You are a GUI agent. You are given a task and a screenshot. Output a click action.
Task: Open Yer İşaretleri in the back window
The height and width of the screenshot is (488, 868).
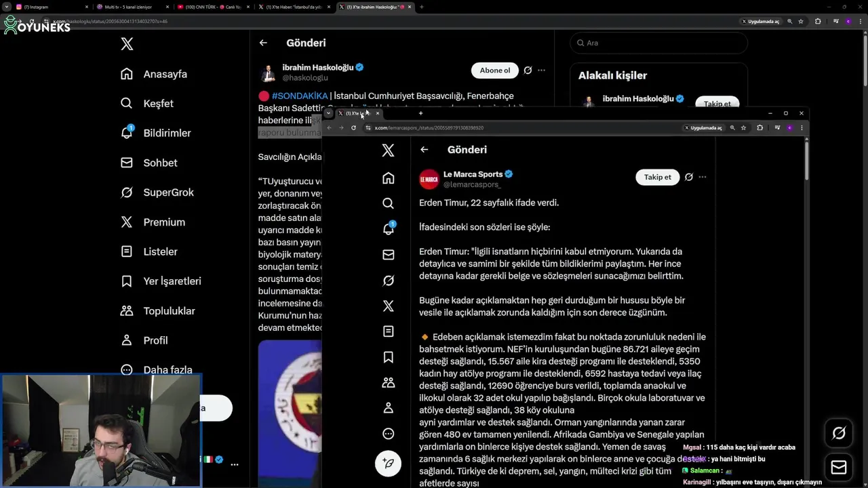click(x=161, y=281)
